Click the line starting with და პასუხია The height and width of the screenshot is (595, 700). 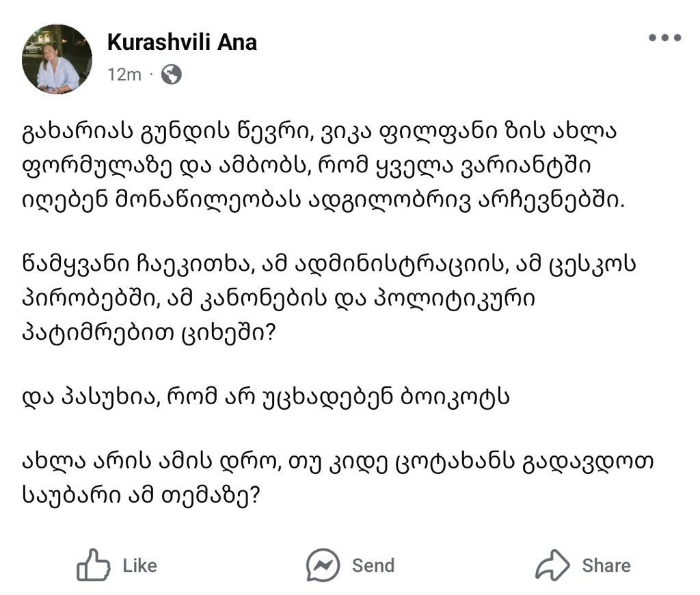266,397
